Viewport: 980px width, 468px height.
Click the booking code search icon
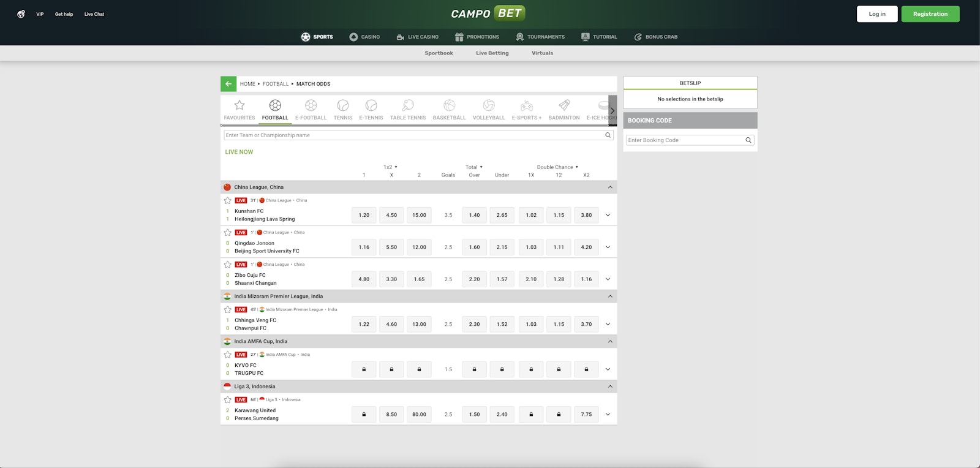click(x=748, y=140)
